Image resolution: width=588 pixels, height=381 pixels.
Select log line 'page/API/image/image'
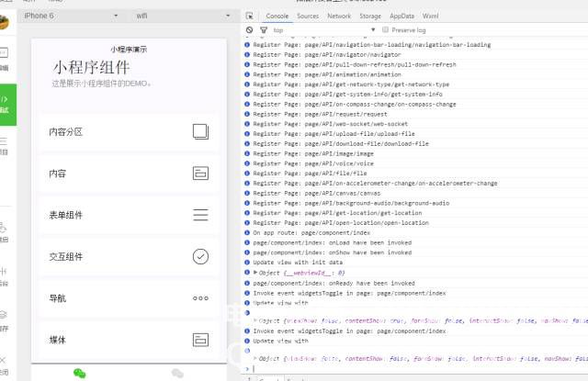[x=313, y=153]
